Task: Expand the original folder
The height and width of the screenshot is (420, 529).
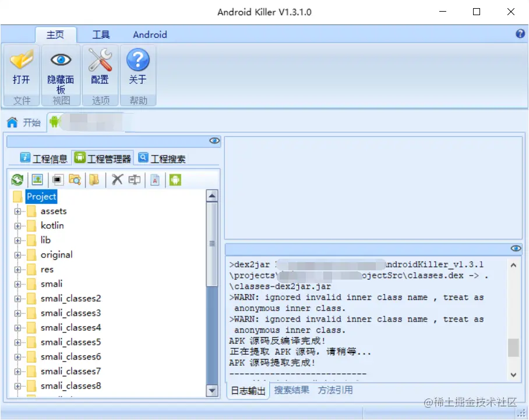Action: point(17,255)
